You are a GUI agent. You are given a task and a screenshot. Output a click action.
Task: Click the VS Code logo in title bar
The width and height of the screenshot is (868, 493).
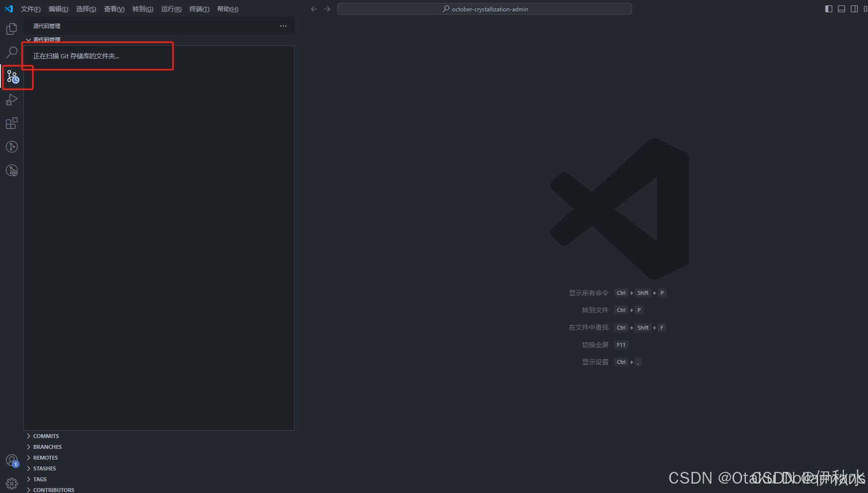coord(9,9)
